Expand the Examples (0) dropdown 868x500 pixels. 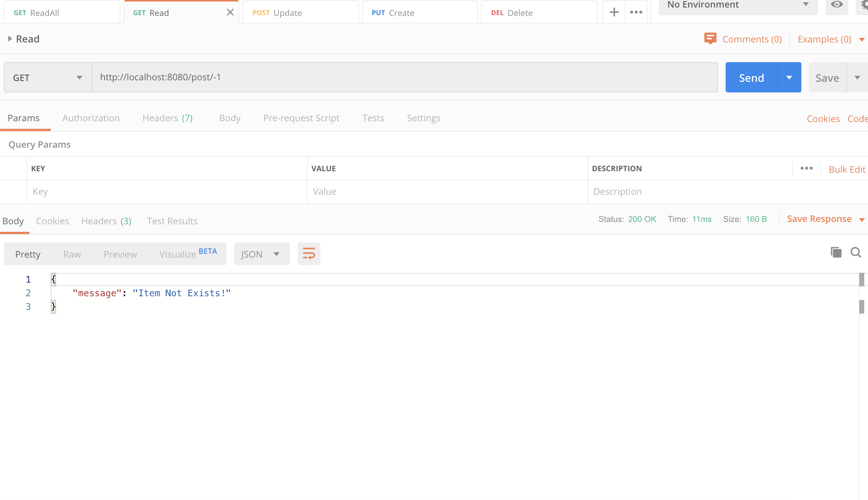pyautogui.click(x=862, y=39)
